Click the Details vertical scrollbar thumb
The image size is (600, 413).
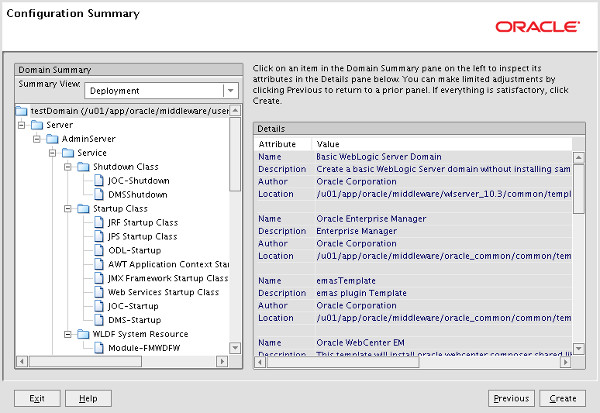pyautogui.click(x=579, y=189)
